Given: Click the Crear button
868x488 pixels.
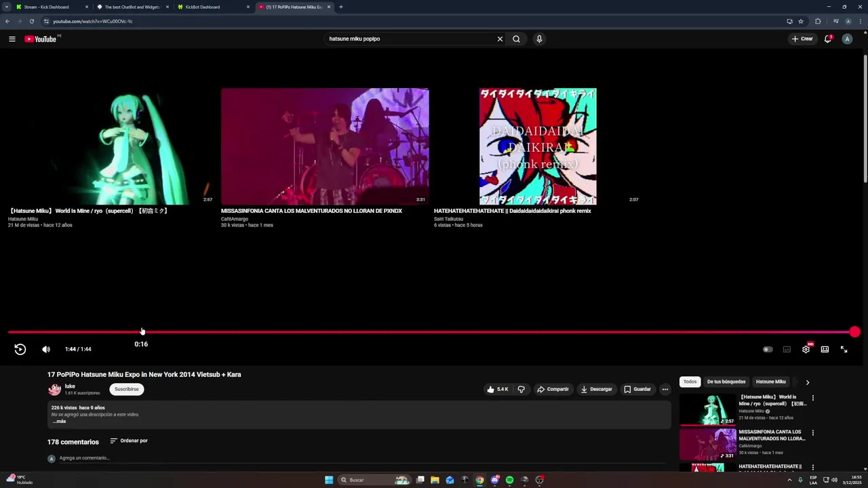Looking at the screenshot, I should pos(802,39).
